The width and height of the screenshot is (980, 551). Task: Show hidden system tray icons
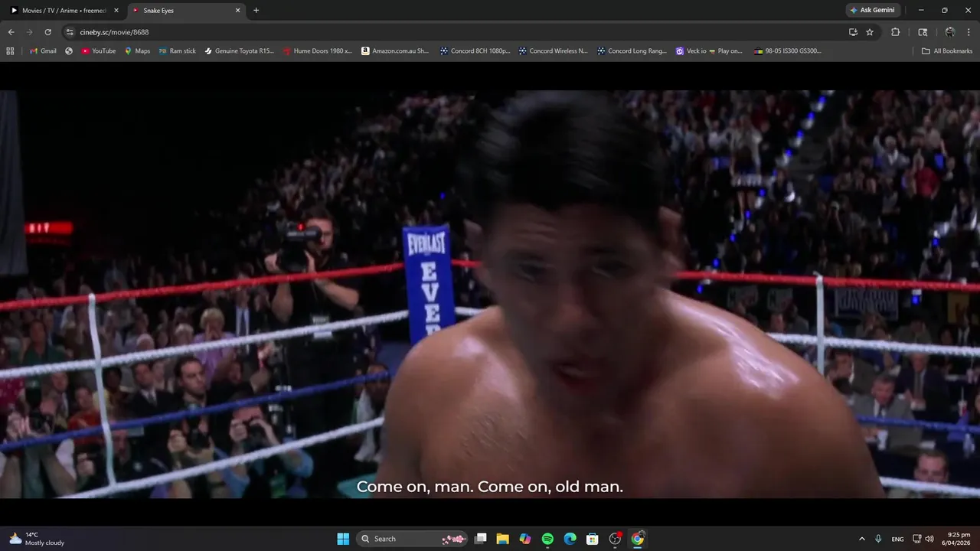tap(861, 539)
